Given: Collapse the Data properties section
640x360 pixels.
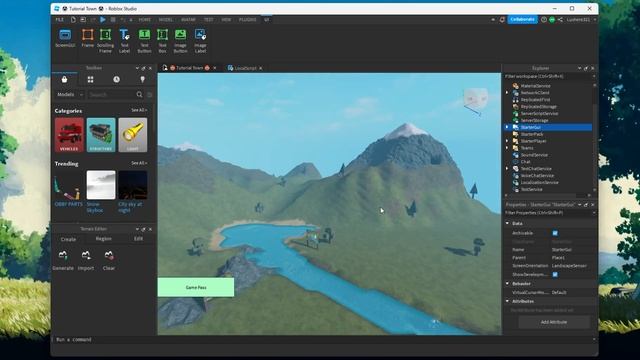Looking at the screenshot, I should point(507,223).
